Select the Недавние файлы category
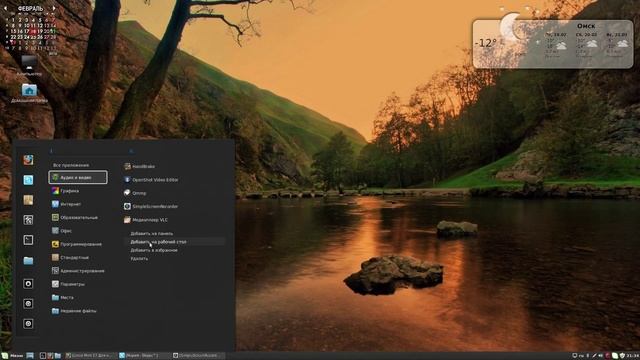 (74, 311)
